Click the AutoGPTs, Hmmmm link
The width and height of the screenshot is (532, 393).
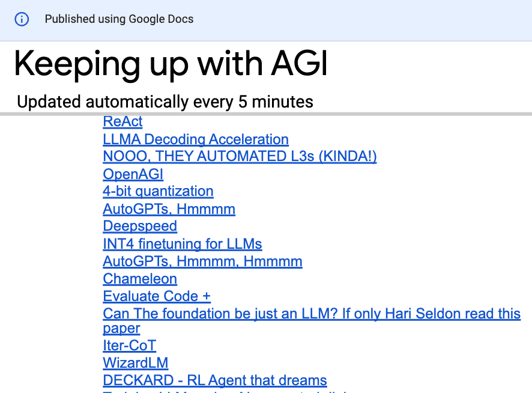click(x=169, y=209)
